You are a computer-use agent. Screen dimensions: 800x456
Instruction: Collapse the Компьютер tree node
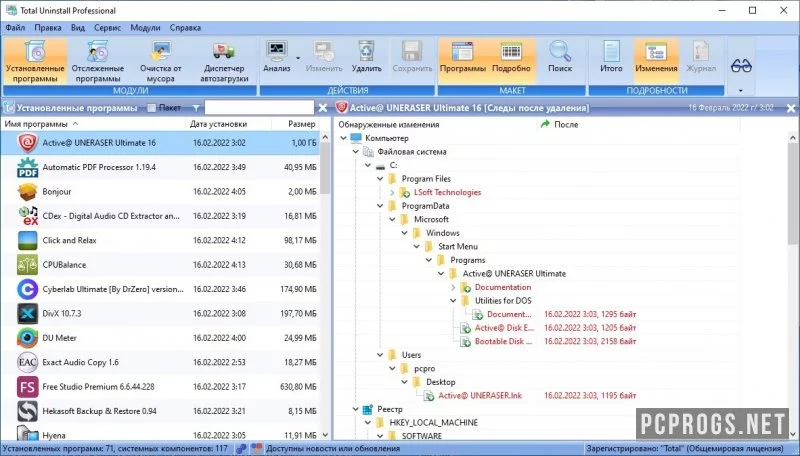tap(343, 138)
